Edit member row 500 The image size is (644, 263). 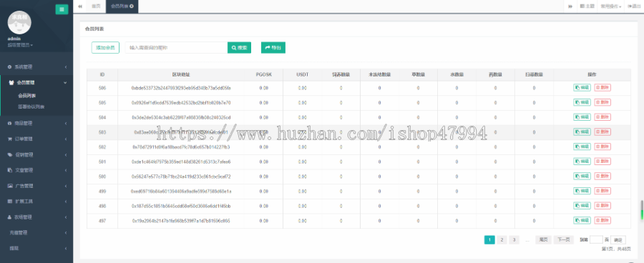click(582, 176)
